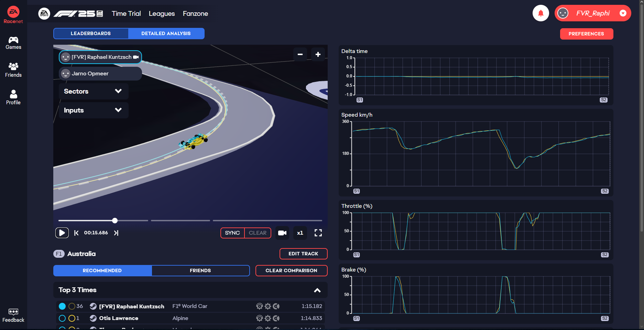Open the Games sidebar section
Screen dimensions: 644x330
coord(13,43)
